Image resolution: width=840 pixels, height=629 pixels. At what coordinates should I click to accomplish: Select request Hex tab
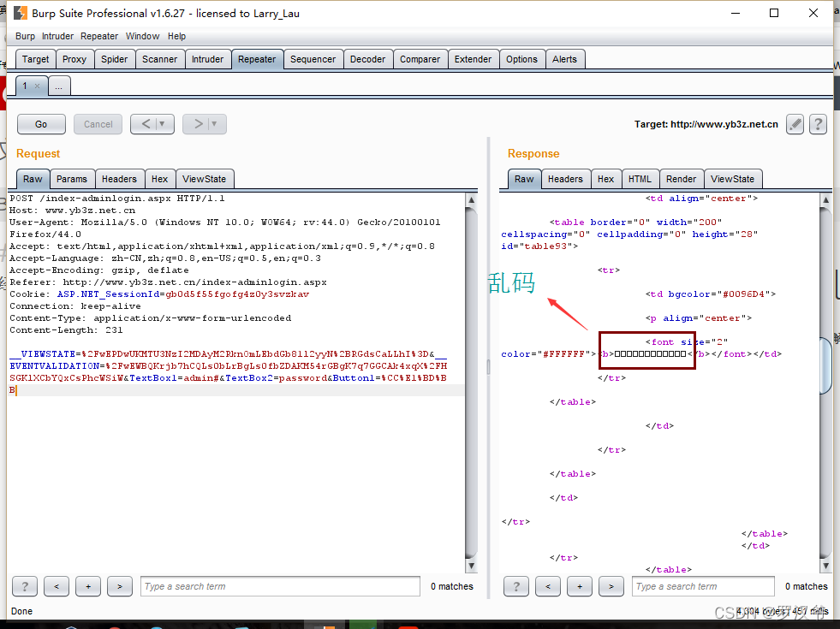click(x=159, y=180)
